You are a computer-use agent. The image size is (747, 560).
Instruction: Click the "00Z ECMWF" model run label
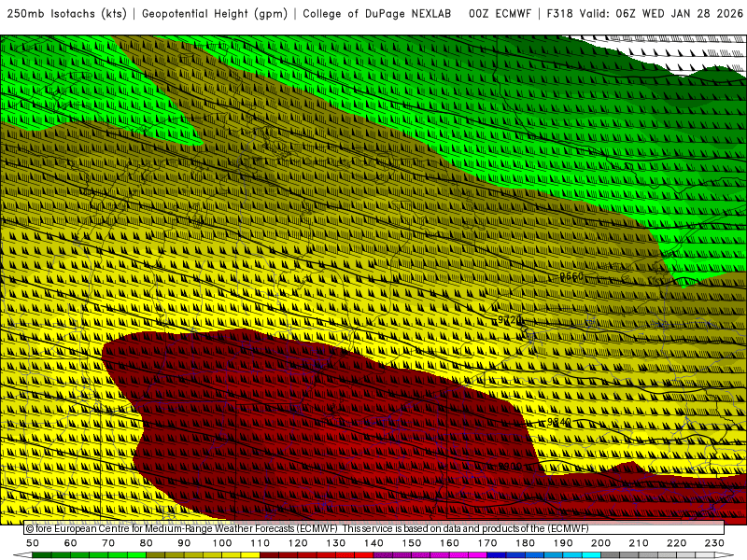pos(500,14)
